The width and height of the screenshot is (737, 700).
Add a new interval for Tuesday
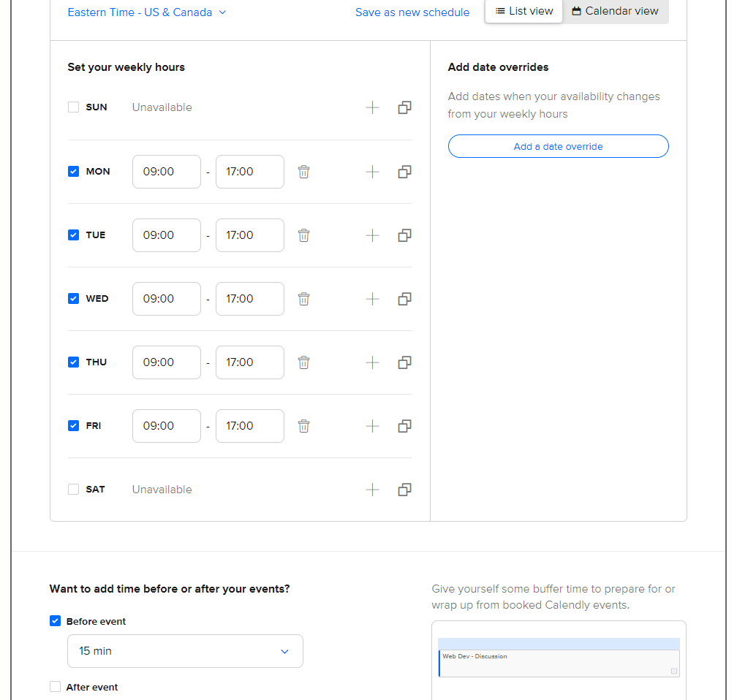(372, 235)
